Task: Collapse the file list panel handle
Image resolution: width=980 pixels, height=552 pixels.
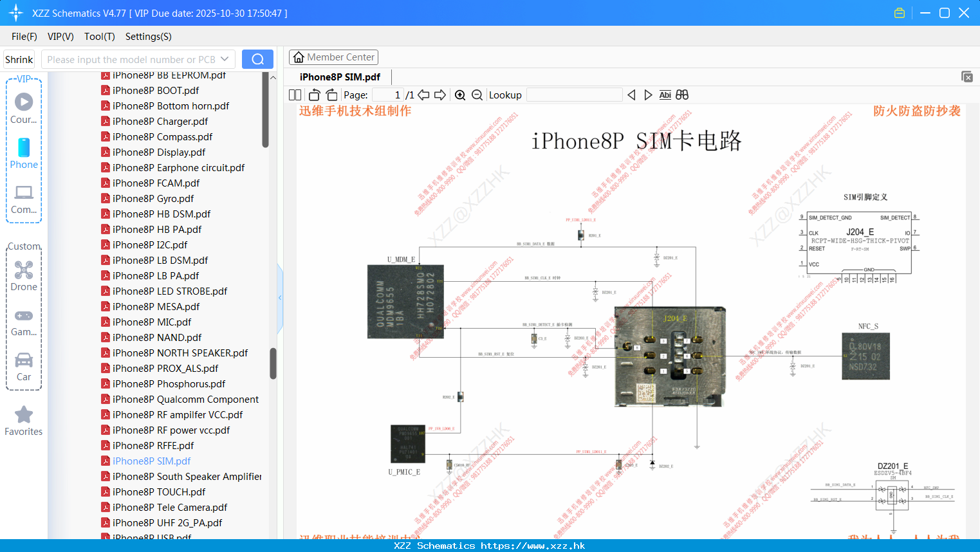Action: point(280,297)
